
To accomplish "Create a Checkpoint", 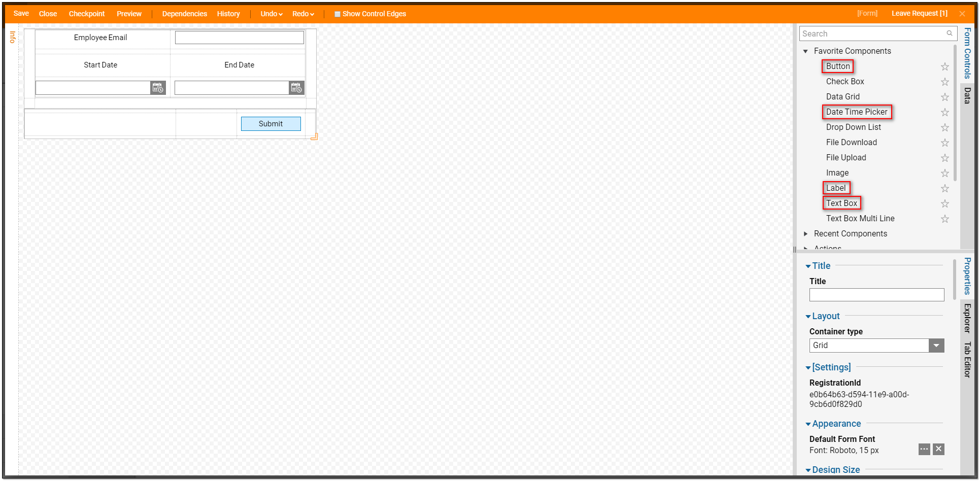I will pyautogui.click(x=87, y=14).
